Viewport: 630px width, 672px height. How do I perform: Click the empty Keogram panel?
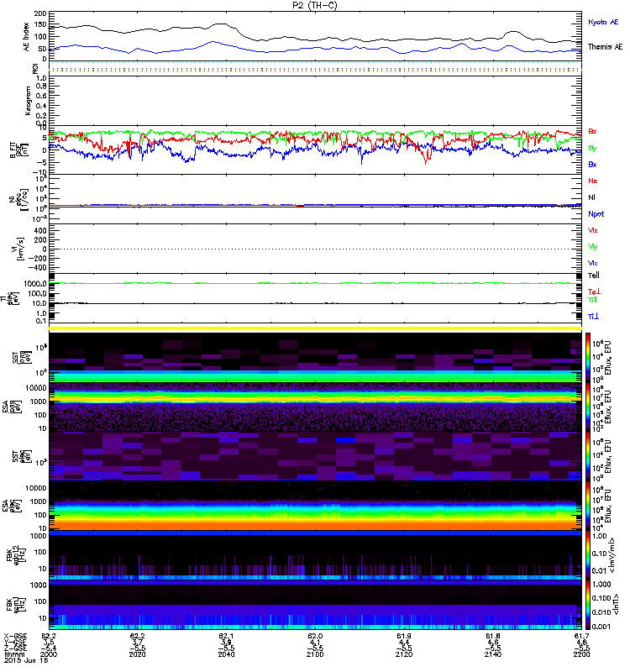click(x=316, y=99)
